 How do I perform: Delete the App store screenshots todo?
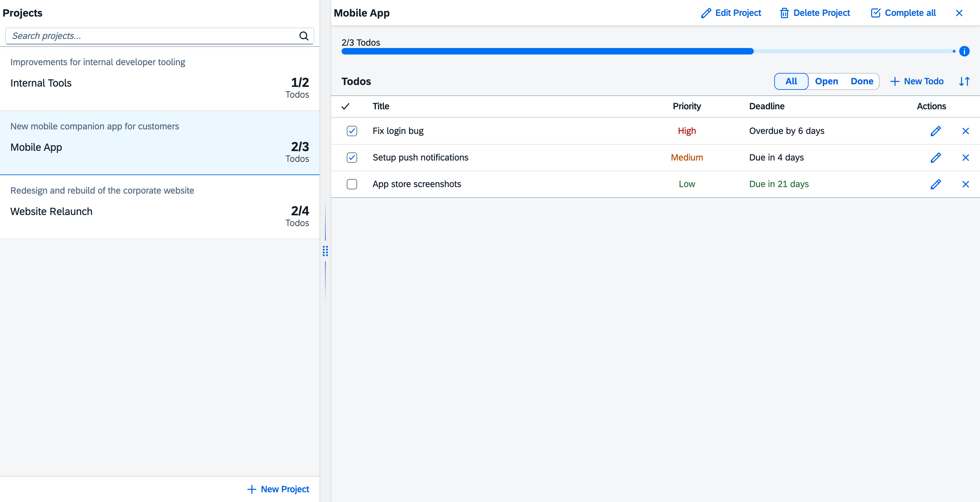click(965, 184)
